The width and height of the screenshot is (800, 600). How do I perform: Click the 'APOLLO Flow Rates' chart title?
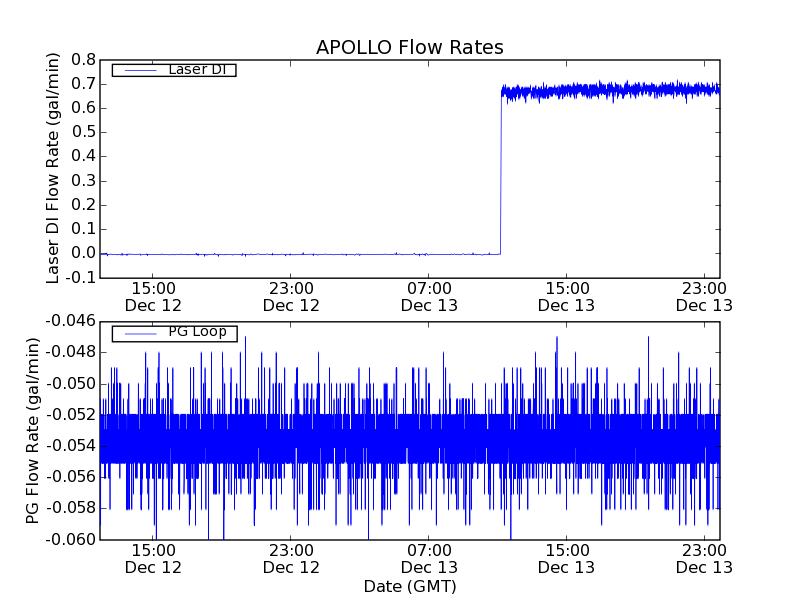coord(409,47)
